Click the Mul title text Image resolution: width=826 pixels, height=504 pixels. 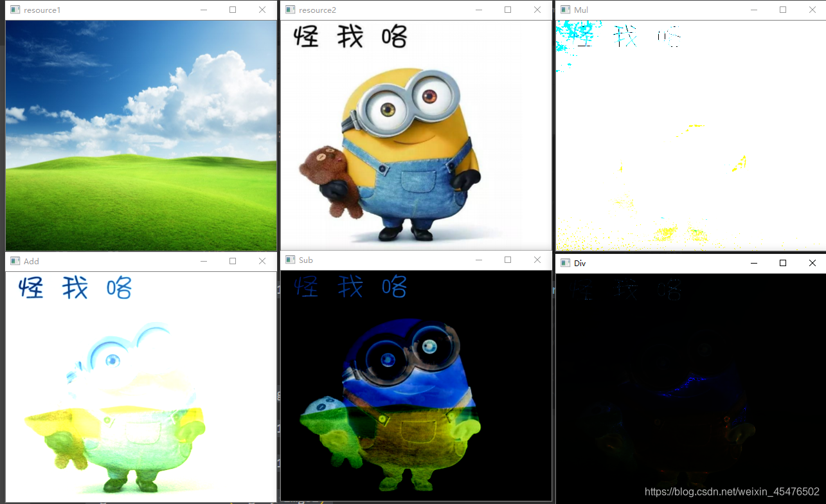(x=581, y=10)
